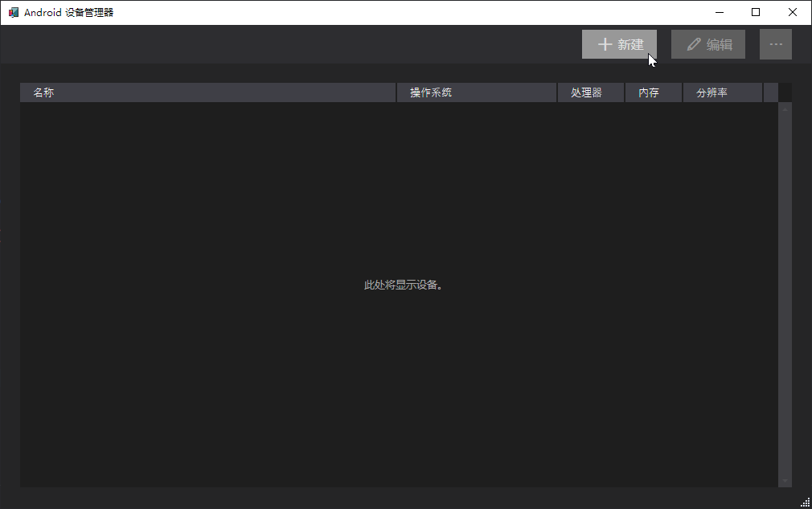This screenshot has width=812, height=509.
Task: Click the 分辨率 column header
Action: (722, 92)
